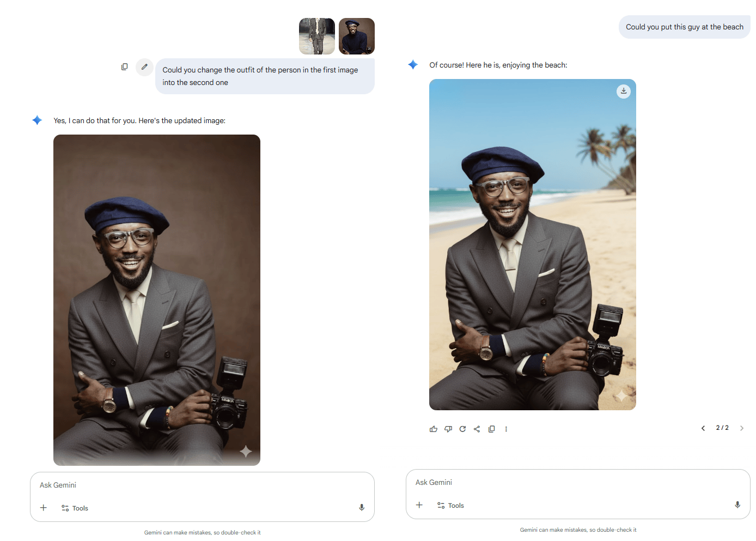Copy the beach response
The image size is (756, 541).
491,429
